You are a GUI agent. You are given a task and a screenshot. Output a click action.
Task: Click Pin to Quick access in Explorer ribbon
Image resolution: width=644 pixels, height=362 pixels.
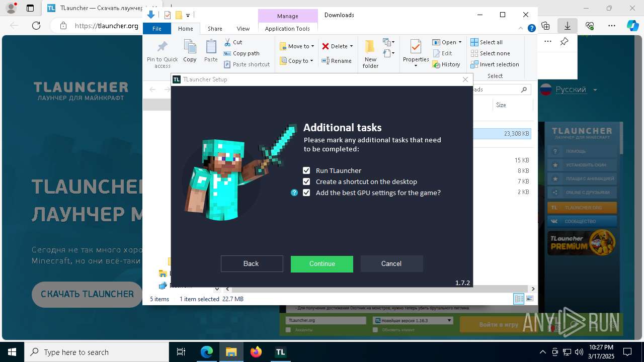162,54
